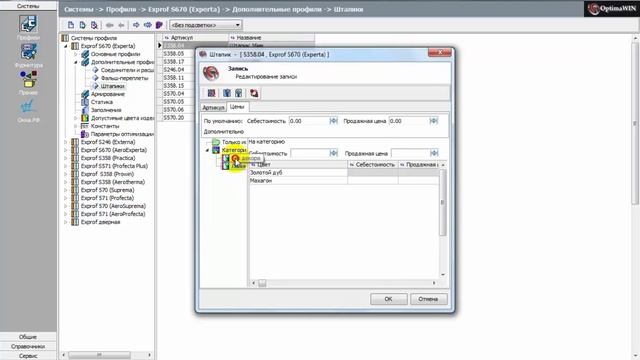The height and width of the screenshot is (360, 640).
Task: Expand the Допустимые цвета tree node
Action: click(76, 118)
